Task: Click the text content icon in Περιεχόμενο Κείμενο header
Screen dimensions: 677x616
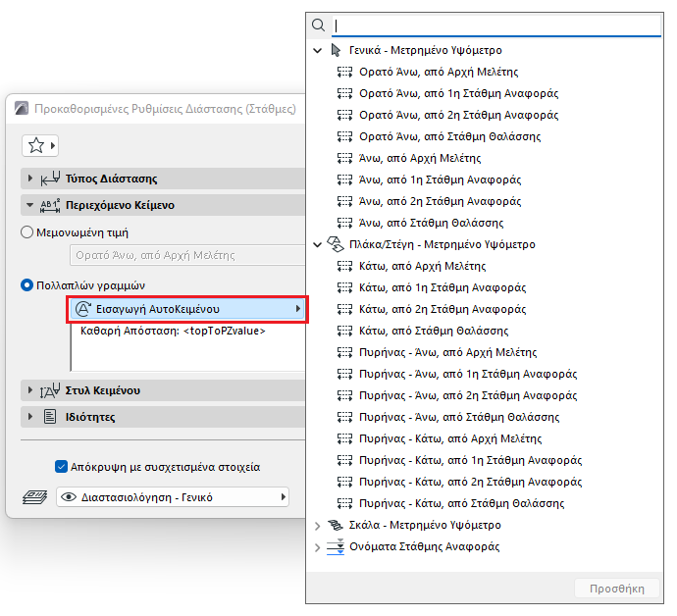Action: coord(50,205)
